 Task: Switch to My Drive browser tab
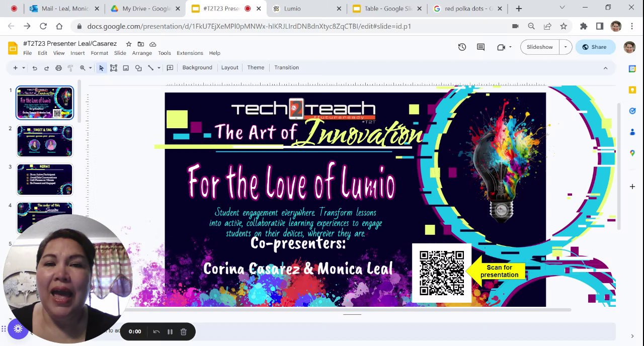coord(145,9)
